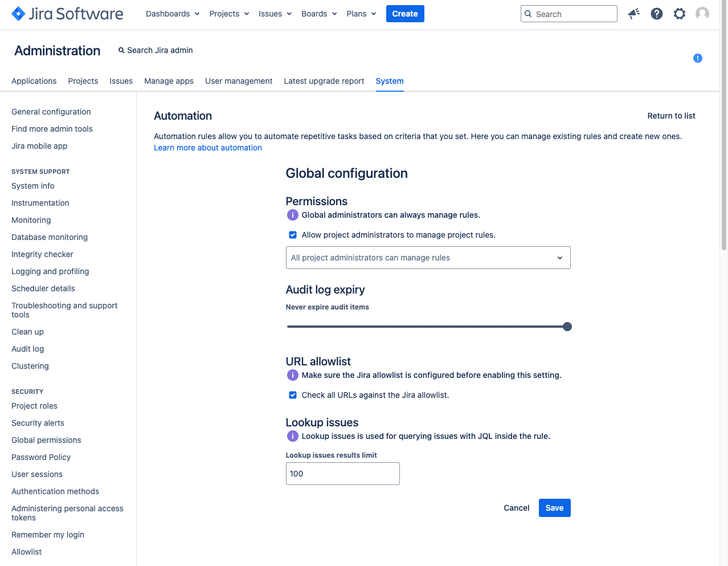
Task: Expand the Boards dropdown menu
Action: (x=319, y=14)
